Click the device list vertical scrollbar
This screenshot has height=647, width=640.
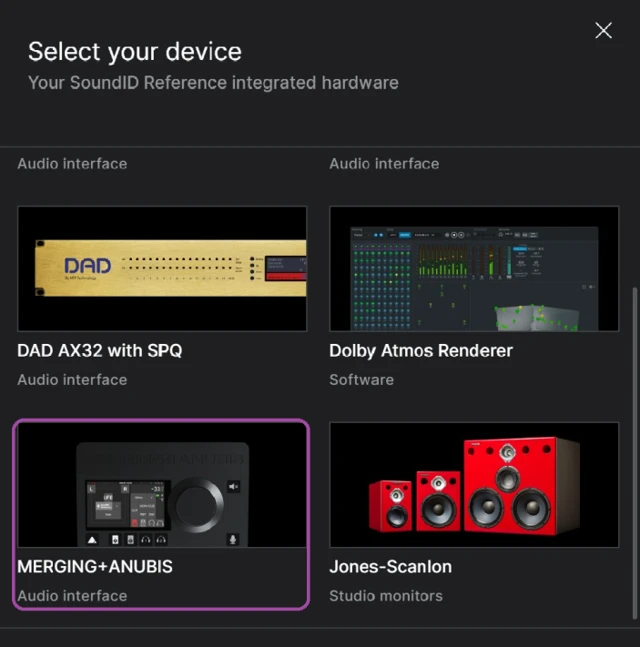click(635, 453)
